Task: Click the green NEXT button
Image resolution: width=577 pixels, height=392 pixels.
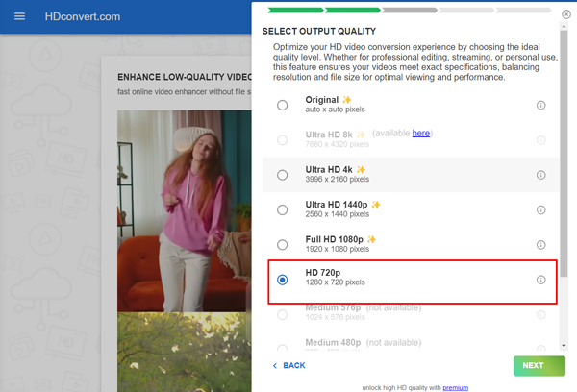Action: pyautogui.click(x=539, y=365)
